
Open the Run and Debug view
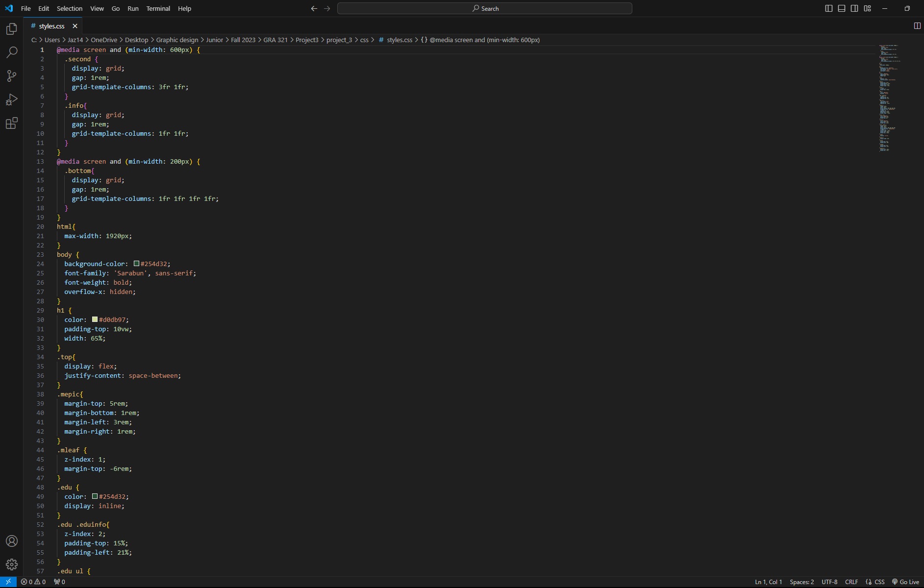12,100
